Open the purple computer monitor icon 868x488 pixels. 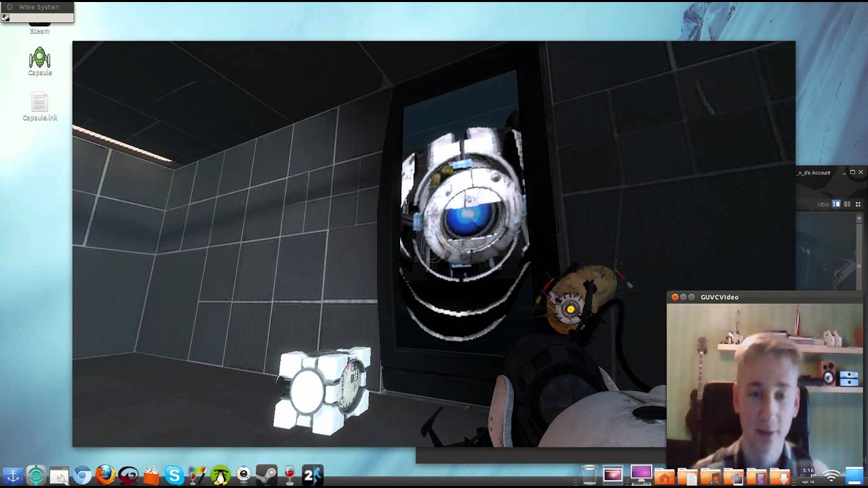pos(641,474)
